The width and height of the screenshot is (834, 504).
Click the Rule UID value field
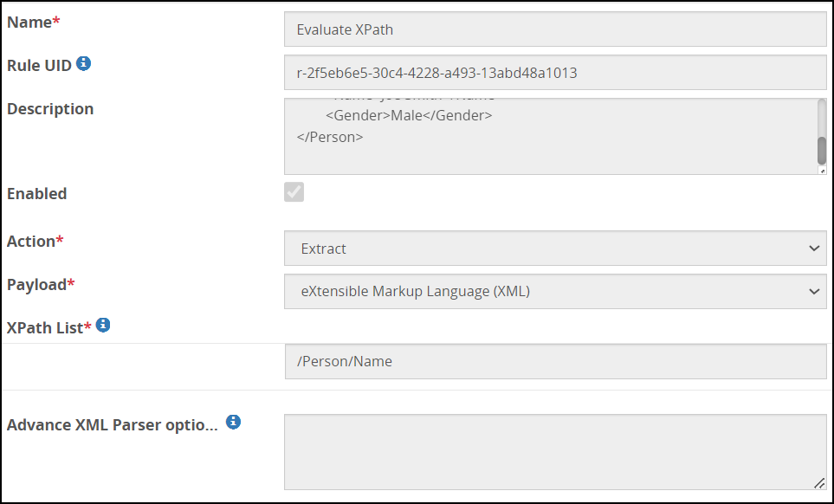coord(555,73)
